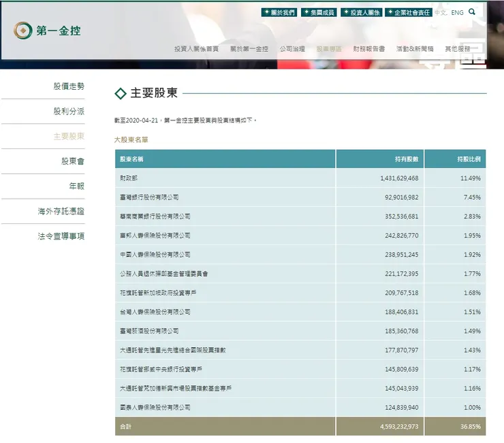Click the 公務人員退休撫卹基金管理委員會 row name
Image resolution: width=504 pixels, height=443 pixels.
pyautogui.click(x=164, y=274)
